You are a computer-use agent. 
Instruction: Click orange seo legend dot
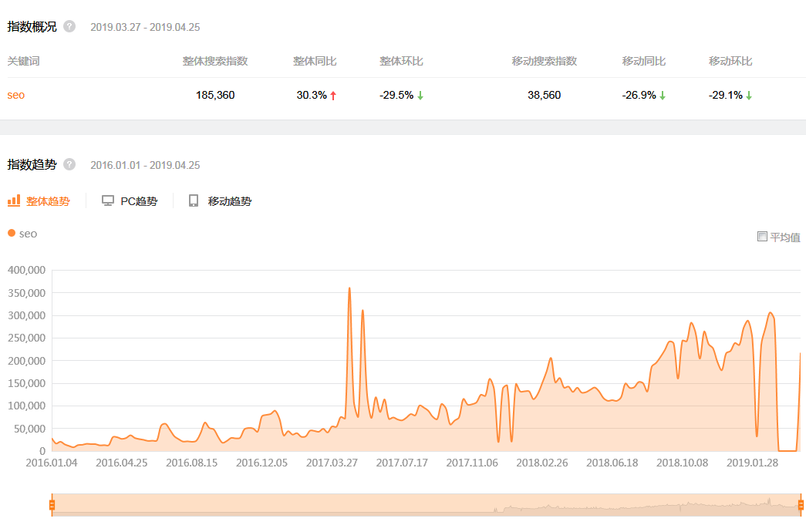12,233
